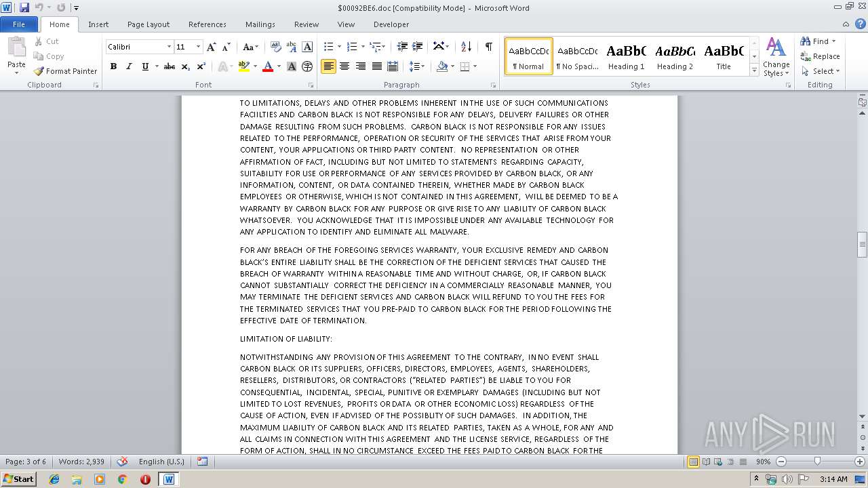Open the Select dropdown in Editing
Screen dimensions: 868x488
(x=820, y=71)
